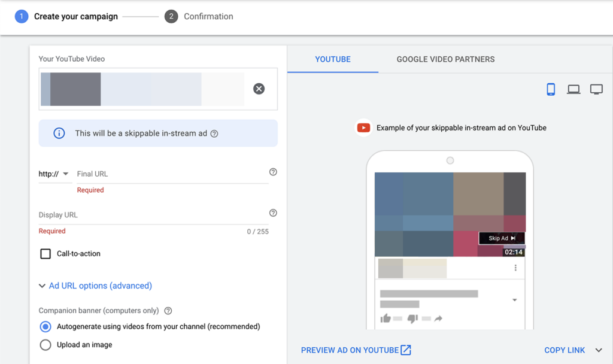Collapse the Ad URL options advanced section
Screen dimensions: 613x364
pyautogui.click(x=42, y=286)
